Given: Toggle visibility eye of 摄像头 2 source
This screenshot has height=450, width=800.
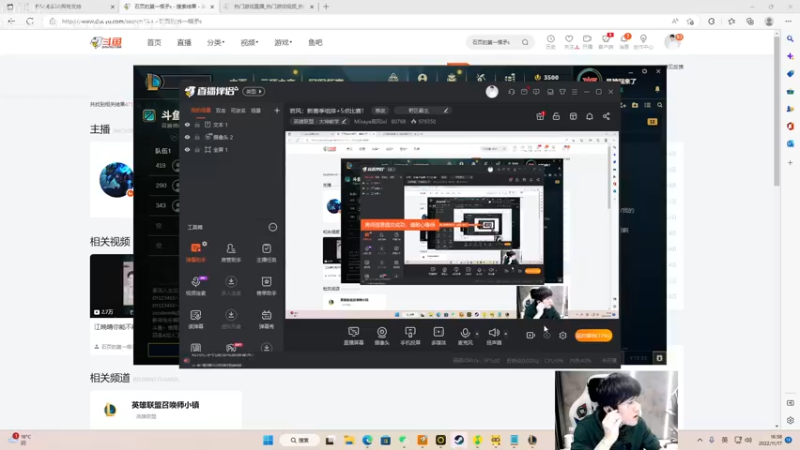Looking at the screenshot, I should 187,137.
